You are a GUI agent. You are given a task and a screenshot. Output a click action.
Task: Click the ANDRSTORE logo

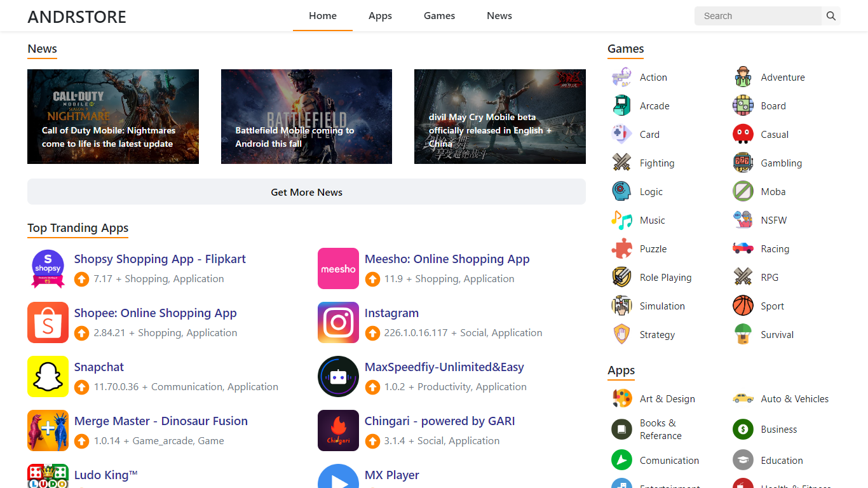point(77,17)
